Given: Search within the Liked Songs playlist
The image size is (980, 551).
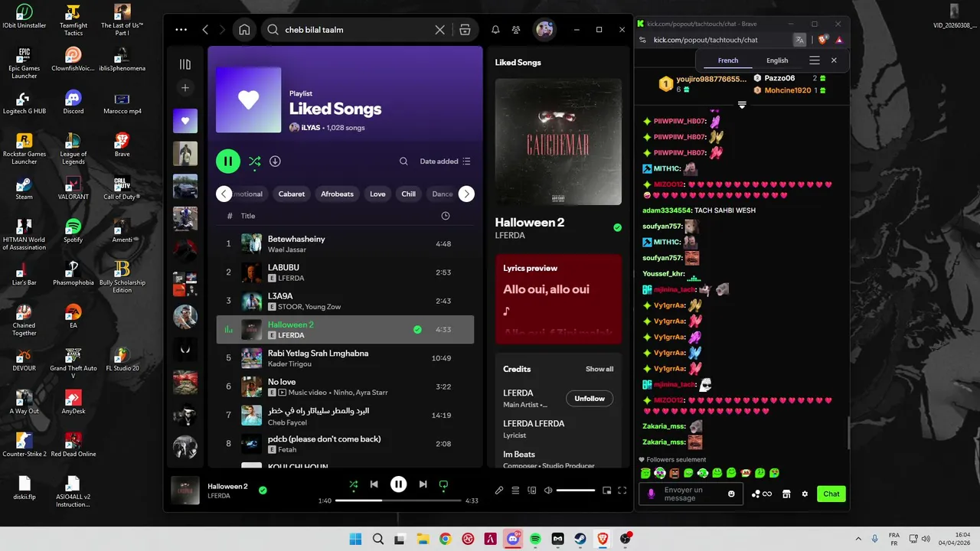Looking at the screenshot, I should 403,161.
